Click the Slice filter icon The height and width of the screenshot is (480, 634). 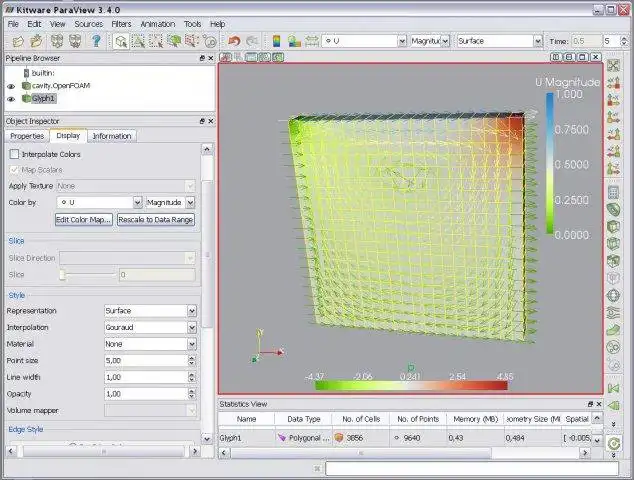pyautogui.click(x=614, y=244)
